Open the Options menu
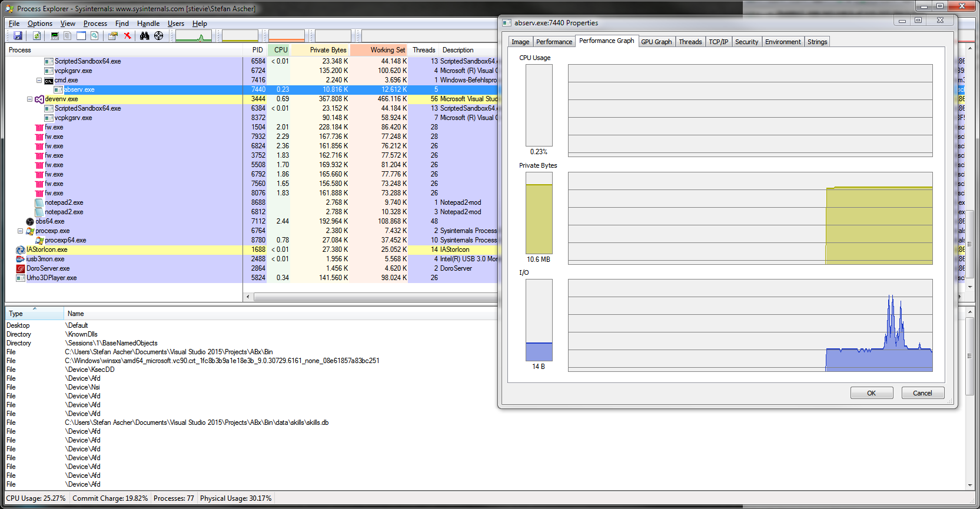980x509 pixels. pos(40,24)
